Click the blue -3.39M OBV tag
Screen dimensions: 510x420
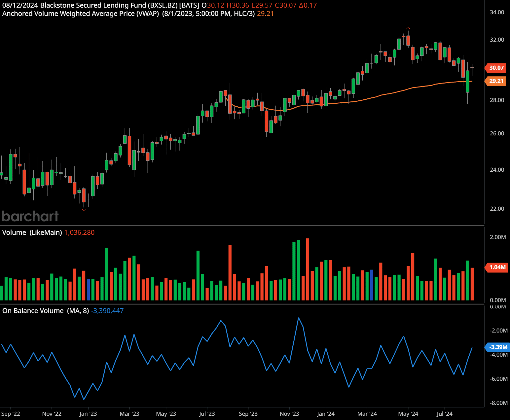click(497, 347)
